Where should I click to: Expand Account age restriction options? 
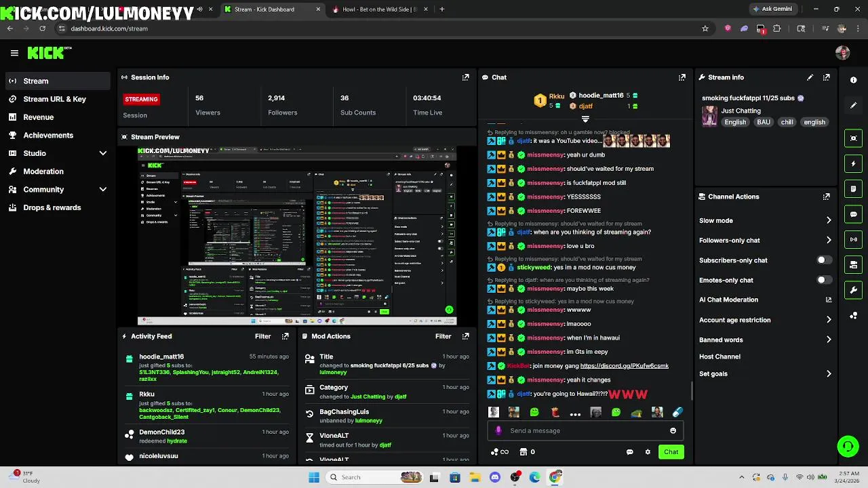829,320
